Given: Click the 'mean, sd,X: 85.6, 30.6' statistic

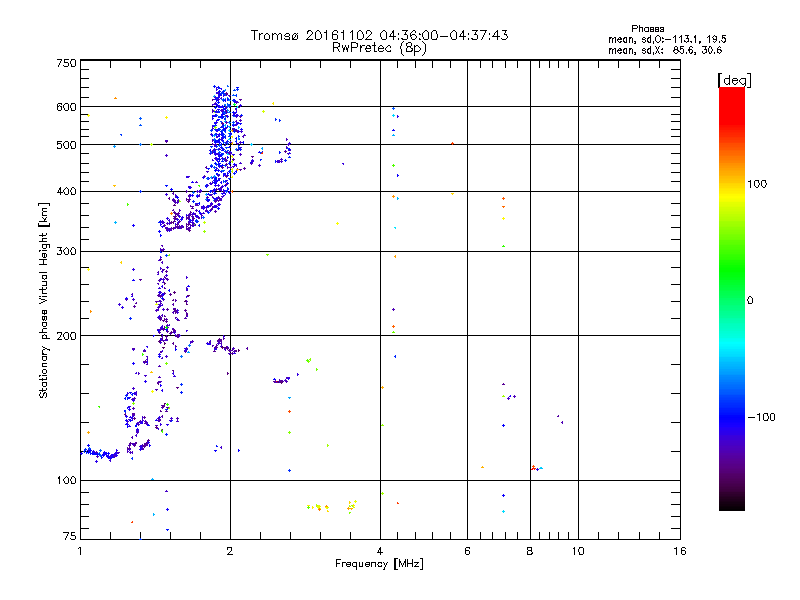Looking at the screenshot, I should point(665,51).
